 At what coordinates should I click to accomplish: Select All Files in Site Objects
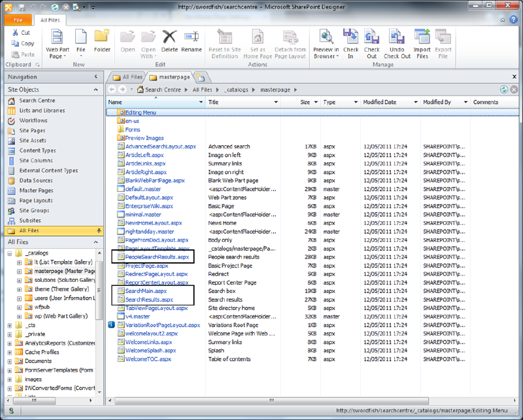pyautogui.click(x=54, y=231)
